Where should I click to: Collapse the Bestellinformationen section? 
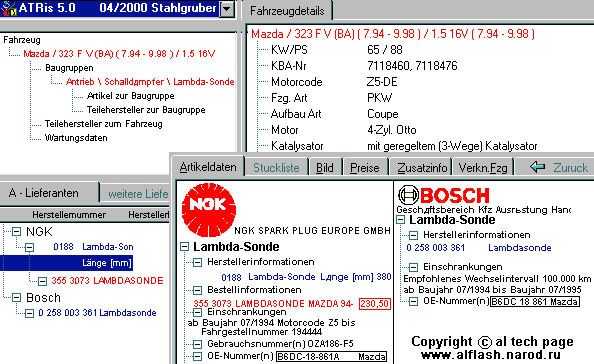click(197, 291)
